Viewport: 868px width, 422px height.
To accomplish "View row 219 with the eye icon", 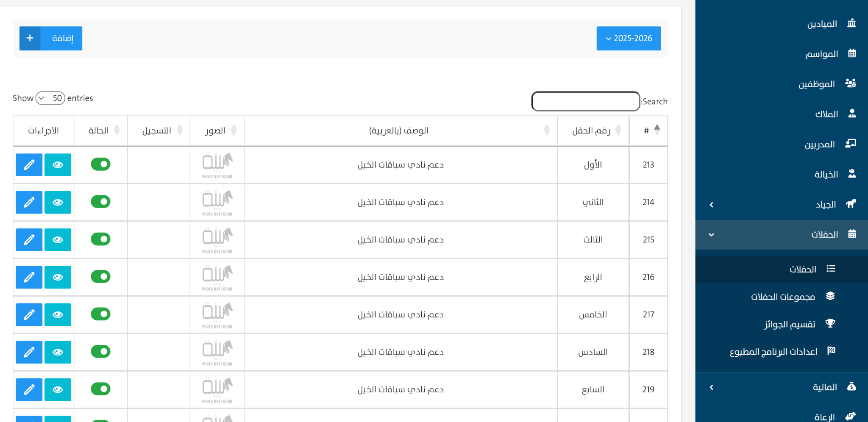I will pos(58,390).
